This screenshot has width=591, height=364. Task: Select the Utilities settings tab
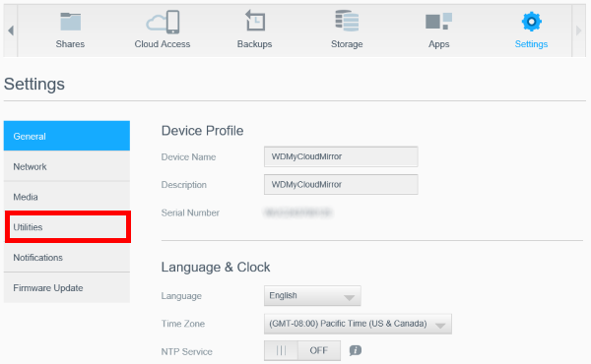pos(68,227)
